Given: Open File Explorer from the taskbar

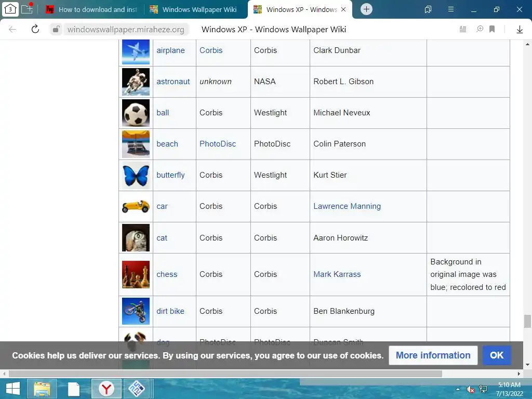Looking at the screenshot, I should coord(42,389).
